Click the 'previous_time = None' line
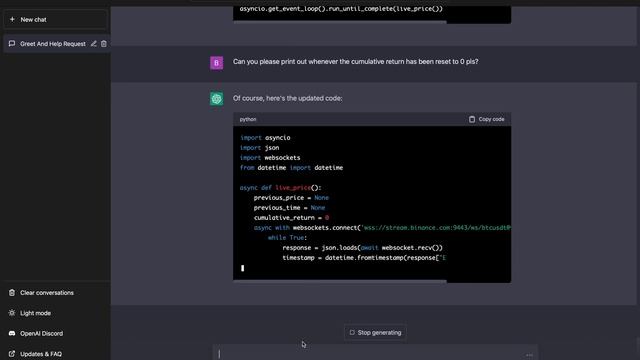The width and height of the screenshot is (640, 360). click(x=289, y=208)
